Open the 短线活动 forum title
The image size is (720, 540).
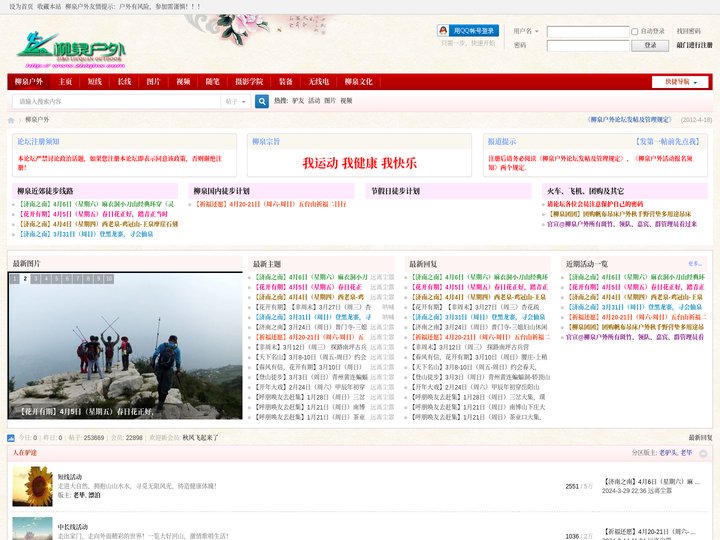coord(70,477)
